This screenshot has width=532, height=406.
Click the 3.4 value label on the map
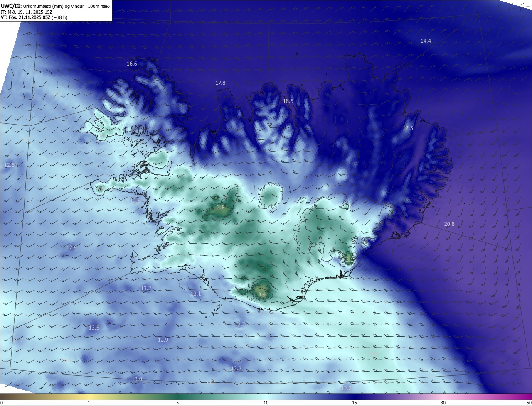coord(262,295)
